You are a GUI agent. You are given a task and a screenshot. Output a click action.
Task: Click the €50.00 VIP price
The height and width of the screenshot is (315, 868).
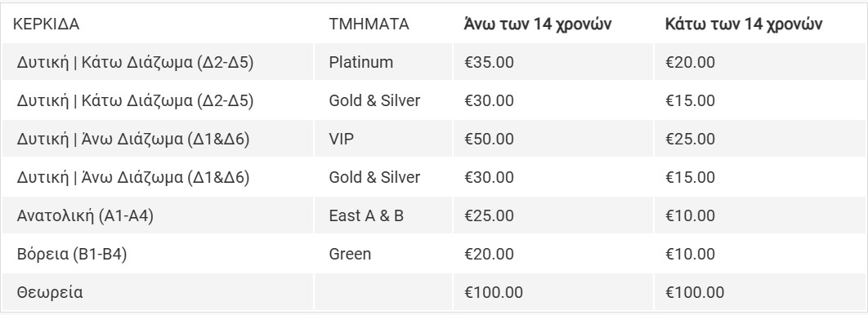tap(489, 140)
